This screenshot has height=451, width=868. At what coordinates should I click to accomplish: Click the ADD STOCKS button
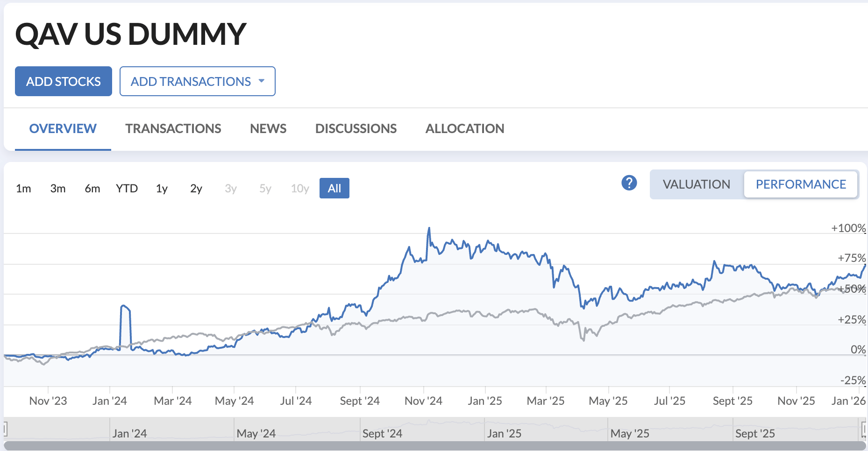63,81
